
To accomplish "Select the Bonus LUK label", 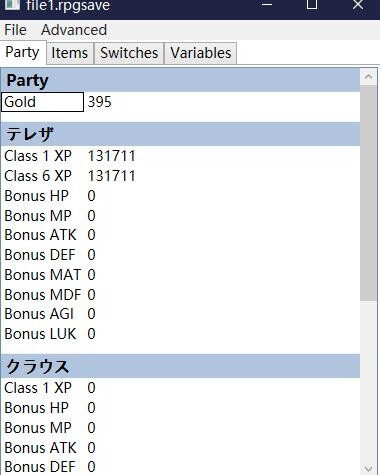I will coord(40,334).
